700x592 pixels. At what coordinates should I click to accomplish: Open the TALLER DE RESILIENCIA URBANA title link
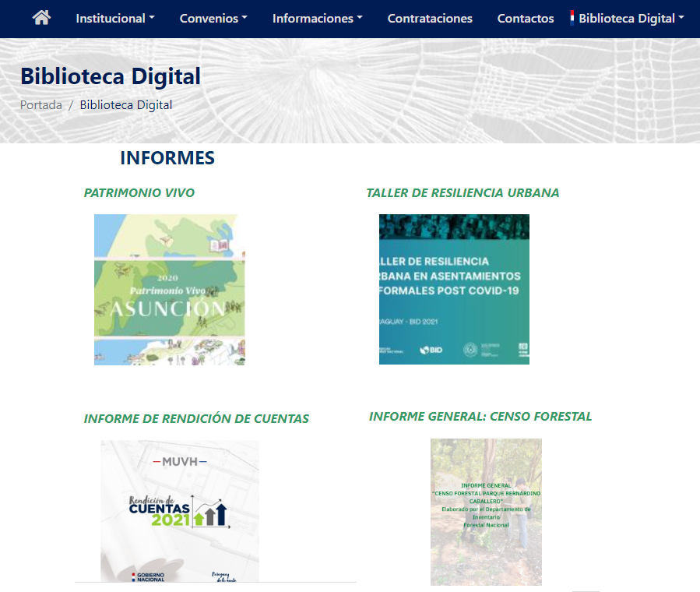point(463,192)
